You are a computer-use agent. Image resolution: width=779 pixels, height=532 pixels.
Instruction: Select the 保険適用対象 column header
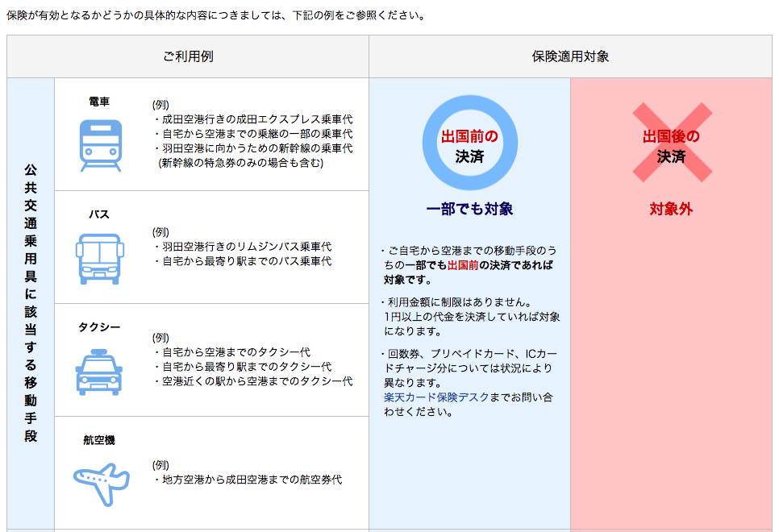[x=570, y=56]
